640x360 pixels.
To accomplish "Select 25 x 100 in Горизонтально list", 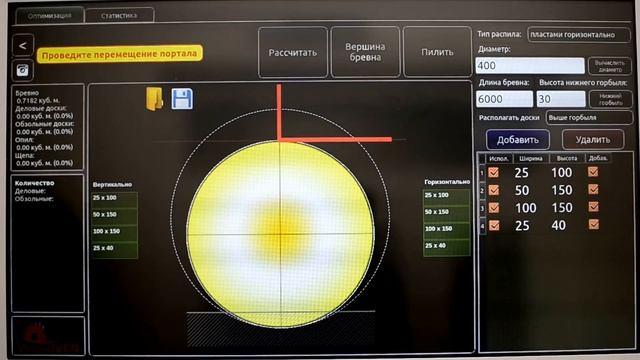I will [x=447, y=197].
